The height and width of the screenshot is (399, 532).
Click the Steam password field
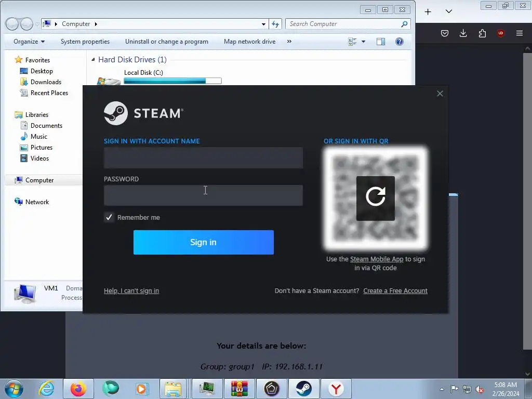click(203, 195)
